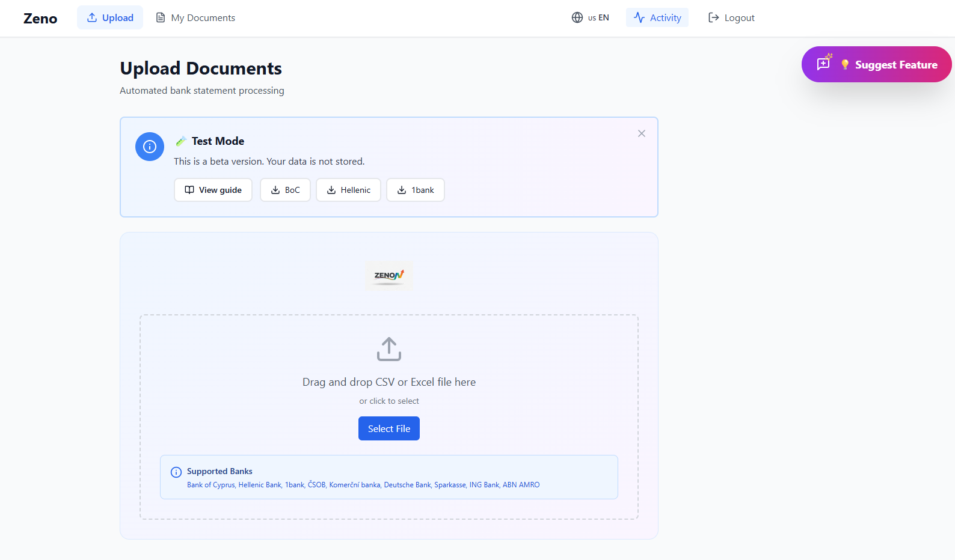Open the Activity page
The height and width of the screenshot is (560, 955).
(x=657, y=17)
